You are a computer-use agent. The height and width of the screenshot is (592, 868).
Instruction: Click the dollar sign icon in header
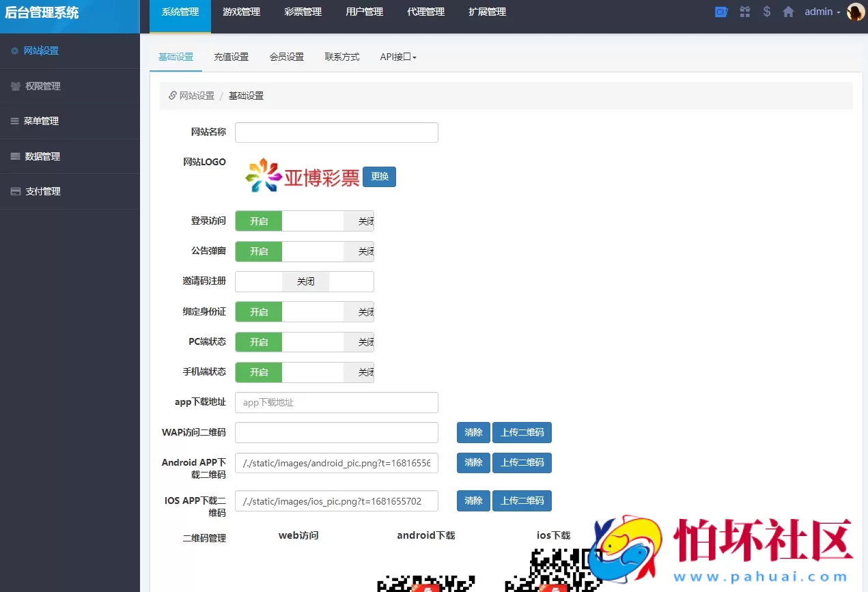(x=766, y=11)
